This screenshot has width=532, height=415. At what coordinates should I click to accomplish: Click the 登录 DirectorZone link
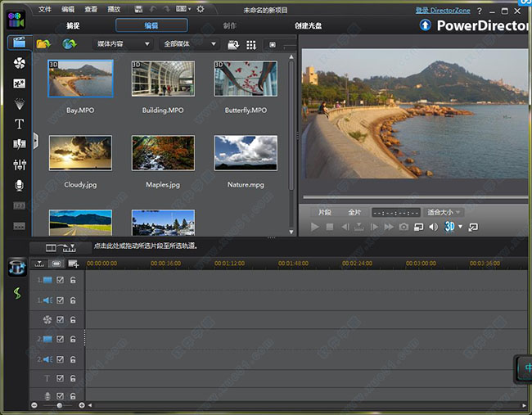(443, 11)
